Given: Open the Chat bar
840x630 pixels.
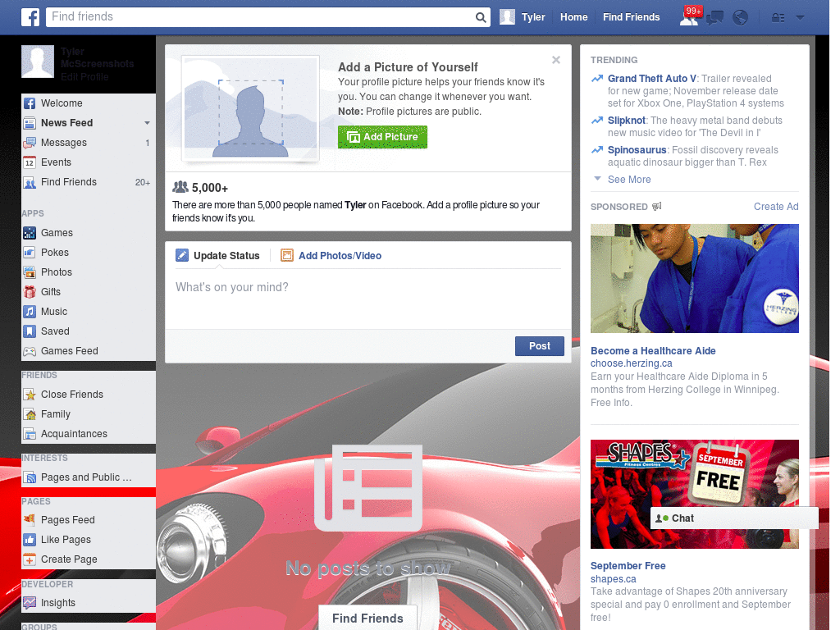Looking at the screenshot, I should 734,518.
